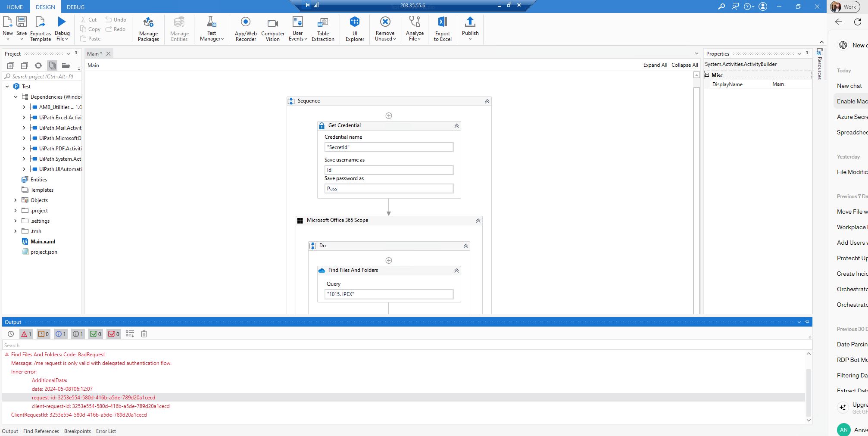Open the Find References bottom tab
The width and height of the screenshot is (868, 436).
click(x=41, y=431)
